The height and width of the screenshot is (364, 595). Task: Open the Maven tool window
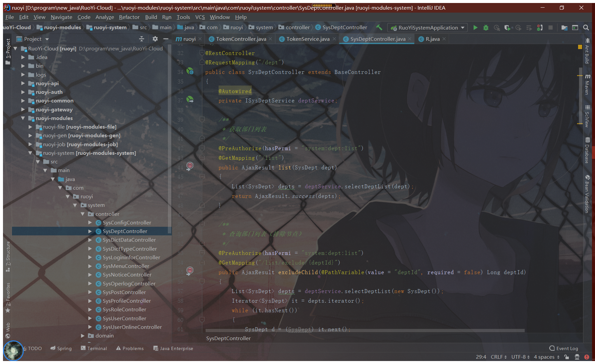pyautogui.click(x=587, y=84)
